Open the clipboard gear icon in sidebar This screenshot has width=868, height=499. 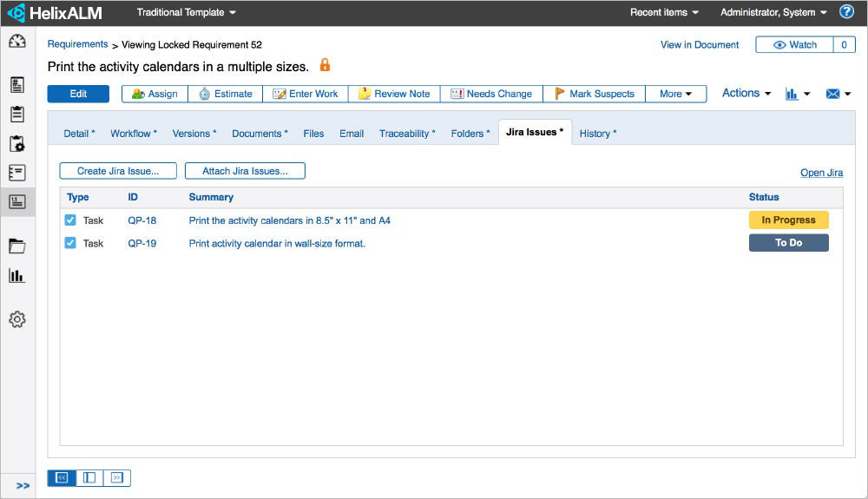point(17,143)
